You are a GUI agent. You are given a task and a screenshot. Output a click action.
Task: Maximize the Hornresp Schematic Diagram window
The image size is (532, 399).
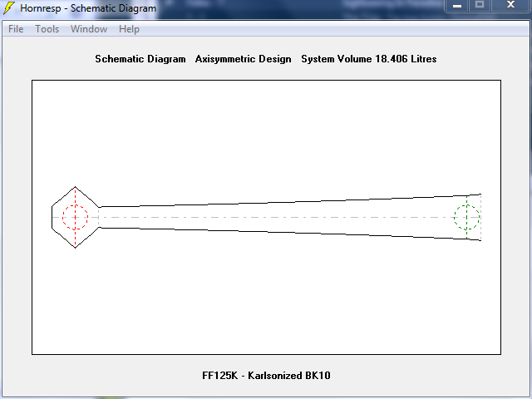click(480, 5)
